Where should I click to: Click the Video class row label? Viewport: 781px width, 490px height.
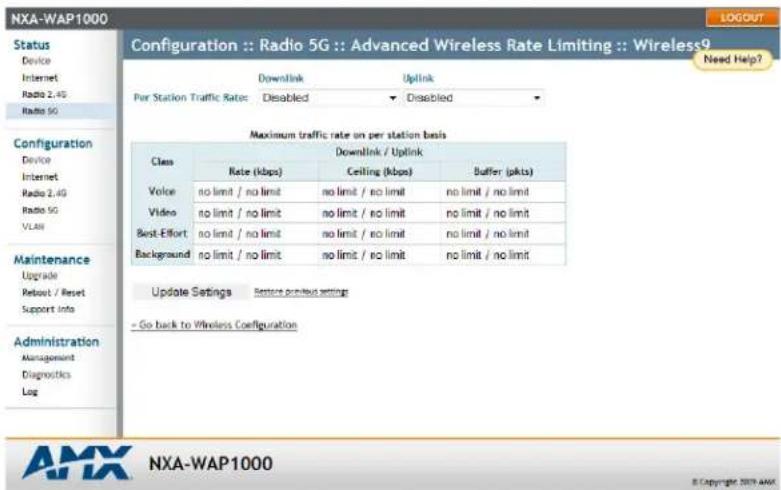pyautogui.click(x=162, y=213)
